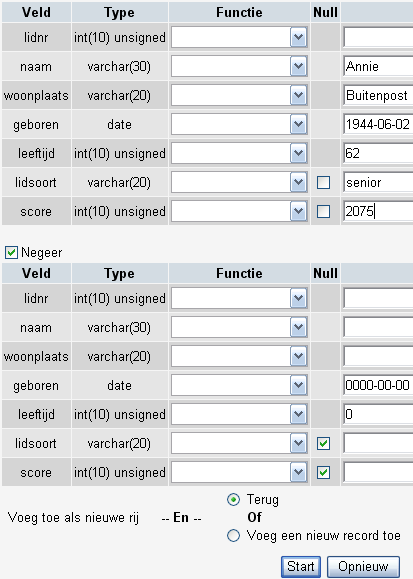
Task: Open Functie dropdown for first woonplaats row
Action: (239, 95)
